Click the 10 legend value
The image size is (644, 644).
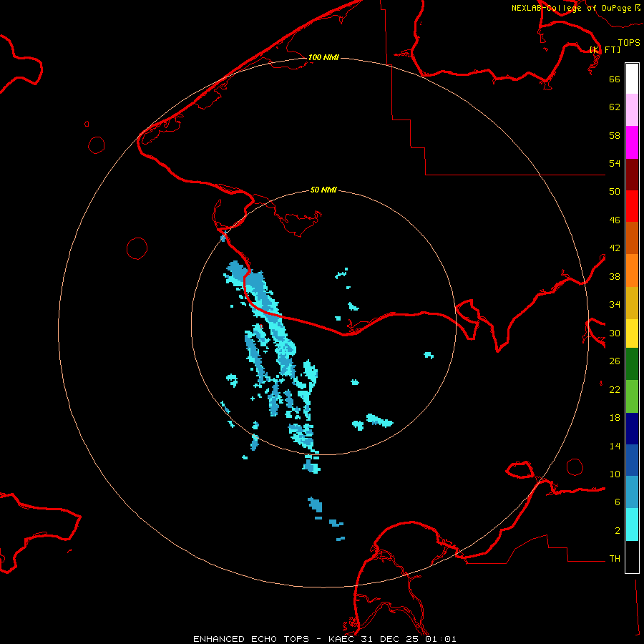[615, 474]
